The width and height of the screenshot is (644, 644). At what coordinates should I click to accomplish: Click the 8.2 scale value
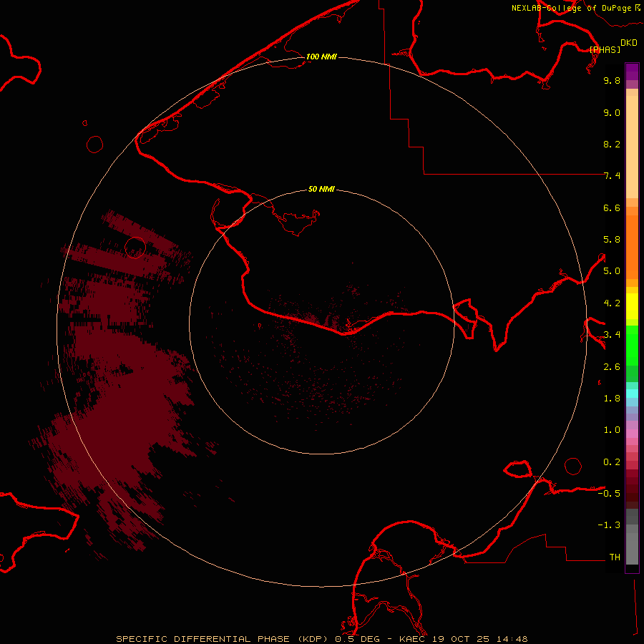tap(612, 144)
